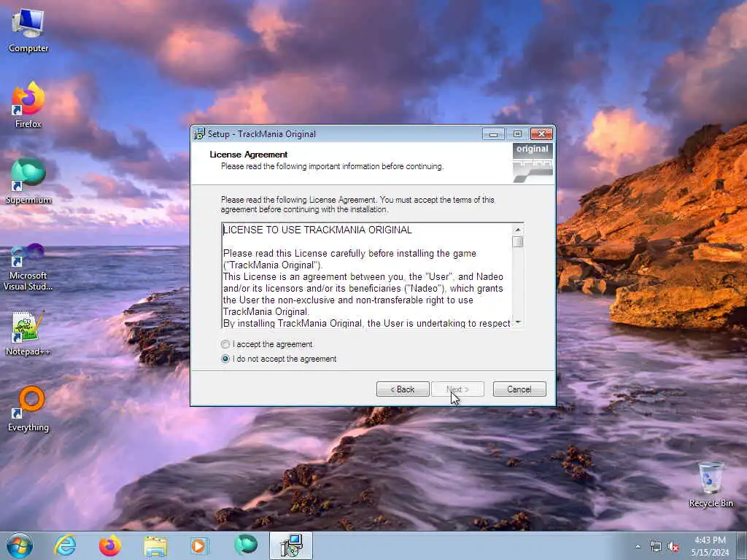Image resolution: width=747 pixels, height=560 pixels.
Task: Click license text scrollbar down arrow
Action: (518, 322)
